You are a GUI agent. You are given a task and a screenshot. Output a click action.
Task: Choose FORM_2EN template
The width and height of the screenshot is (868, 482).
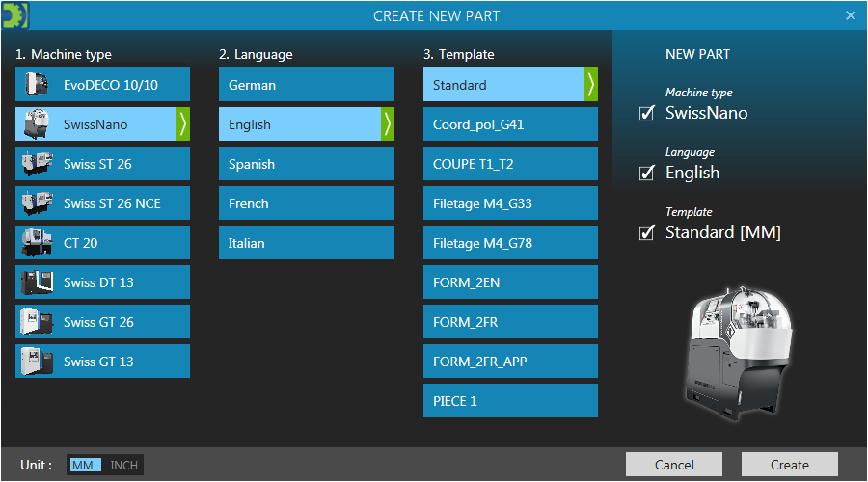[510, 282]
